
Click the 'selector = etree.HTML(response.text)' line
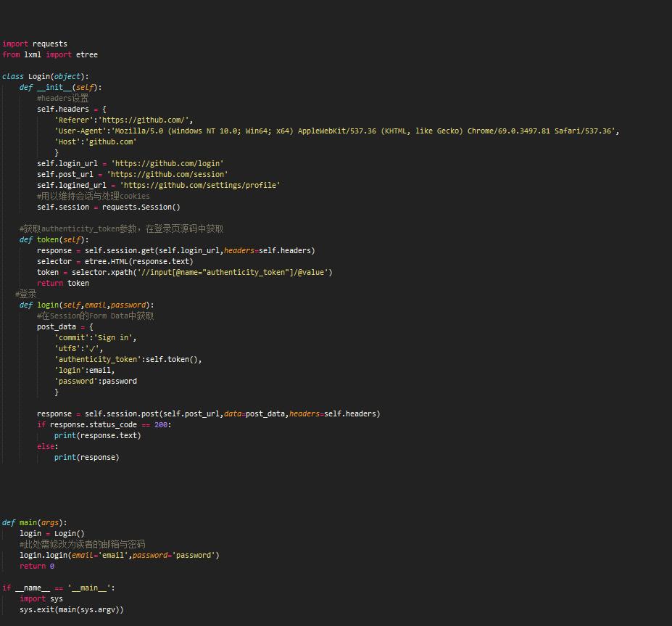click(x=115, y=261)
